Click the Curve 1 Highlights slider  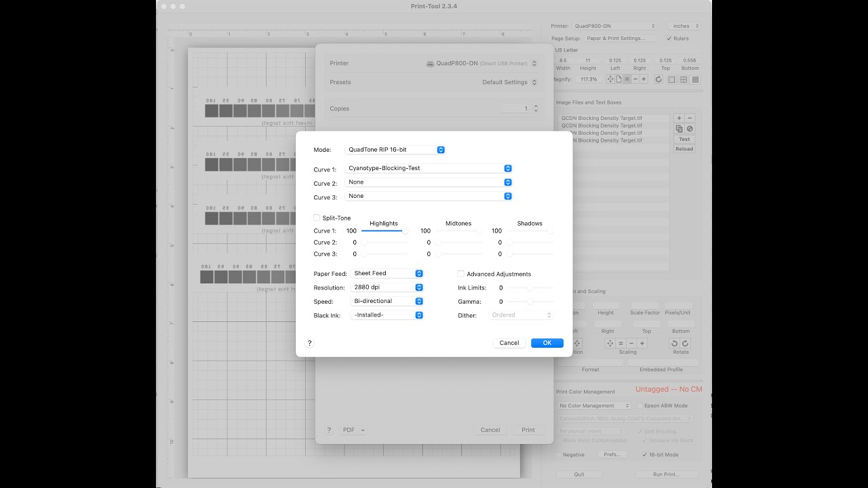[x=384, y=231]
